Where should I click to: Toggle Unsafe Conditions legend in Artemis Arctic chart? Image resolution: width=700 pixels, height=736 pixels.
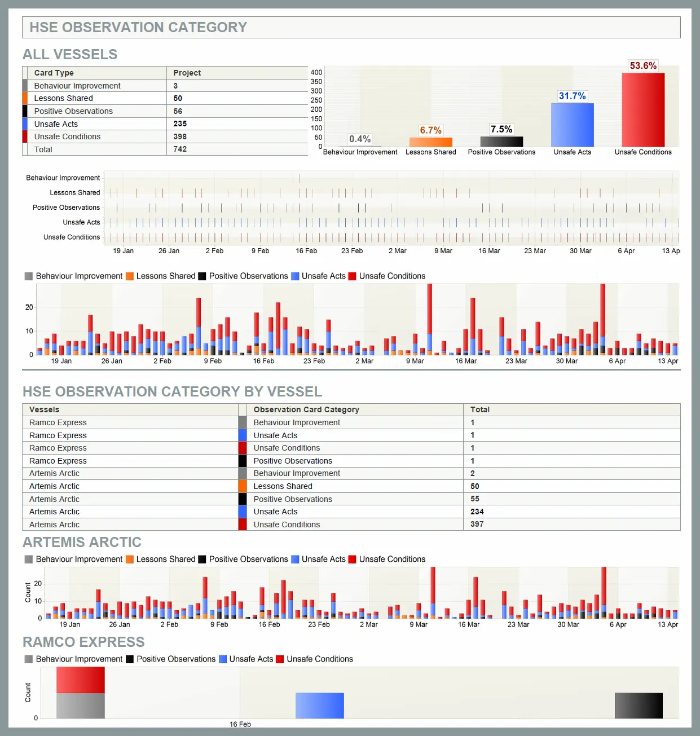pos(387,559)
